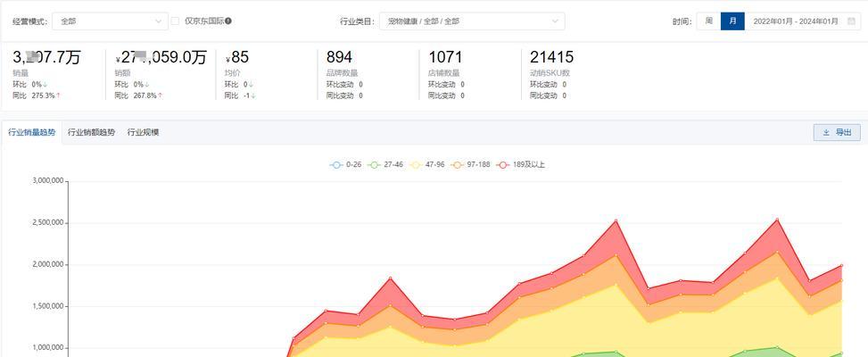Click the 动销SKU数 label

click(x=550, y=73)
